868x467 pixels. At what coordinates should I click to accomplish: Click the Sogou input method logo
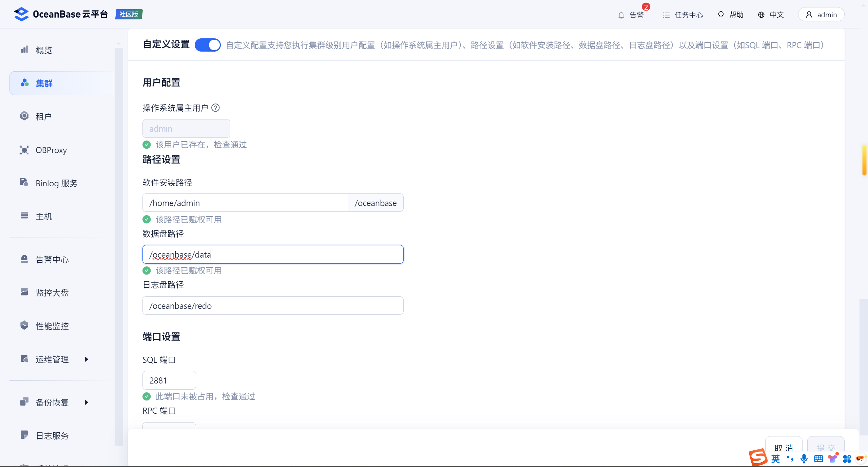tap(758, 457)
